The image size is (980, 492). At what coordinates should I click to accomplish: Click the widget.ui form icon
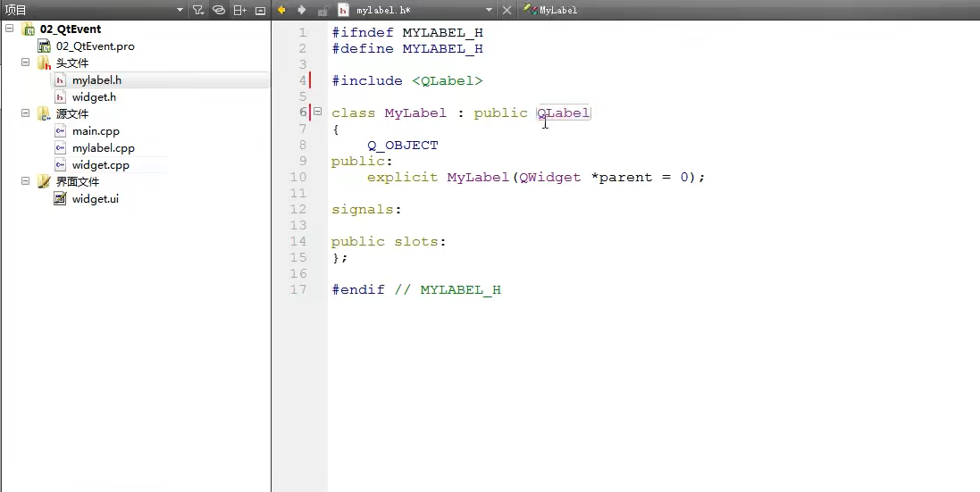pyautogui.click(x=60, y=198)
